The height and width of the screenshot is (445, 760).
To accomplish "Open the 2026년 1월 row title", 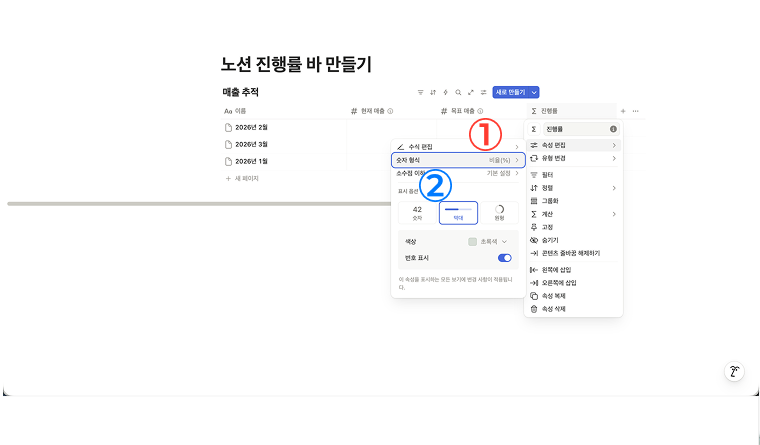I will click(252, 161).
